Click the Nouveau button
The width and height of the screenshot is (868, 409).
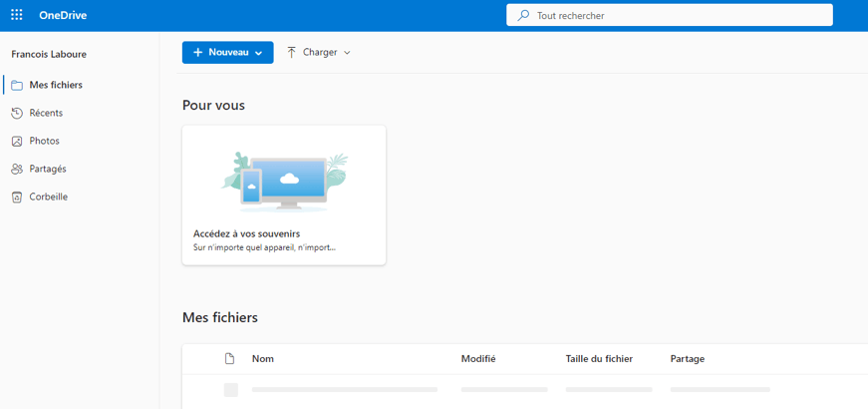point(227,53)
